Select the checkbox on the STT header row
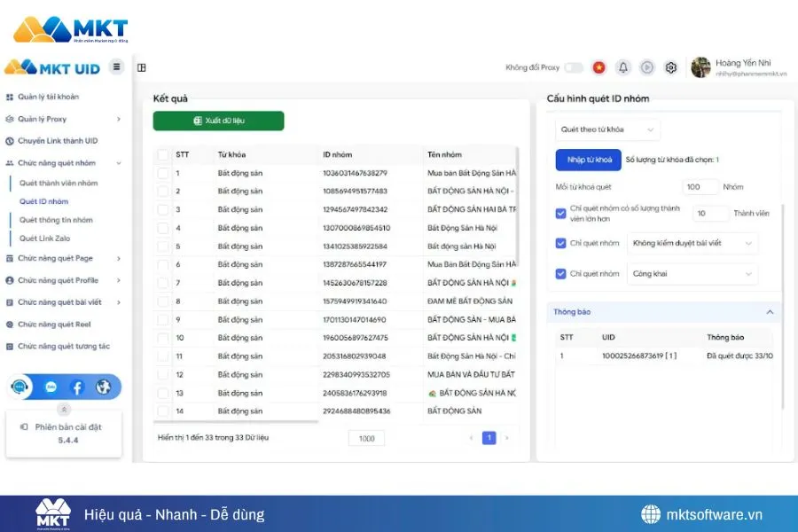The height and width of the screenshot is (532, 798). tap(163, 153)
